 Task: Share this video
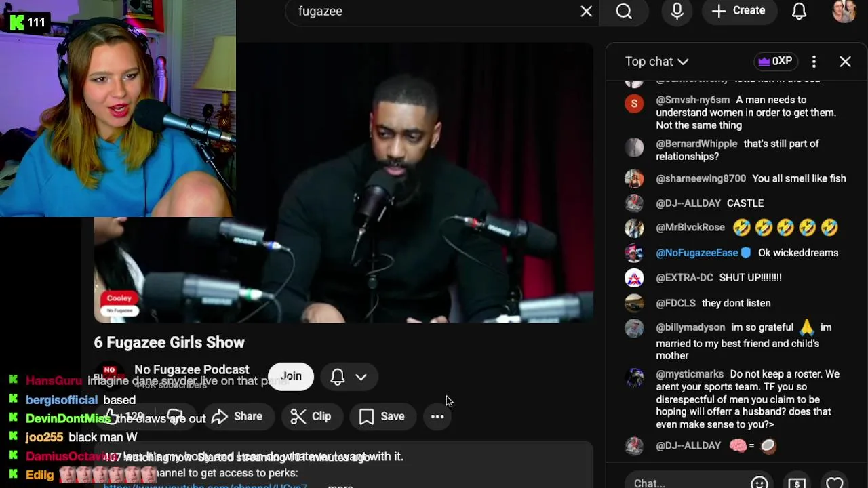pyautogui.click(x=237, y=417)
